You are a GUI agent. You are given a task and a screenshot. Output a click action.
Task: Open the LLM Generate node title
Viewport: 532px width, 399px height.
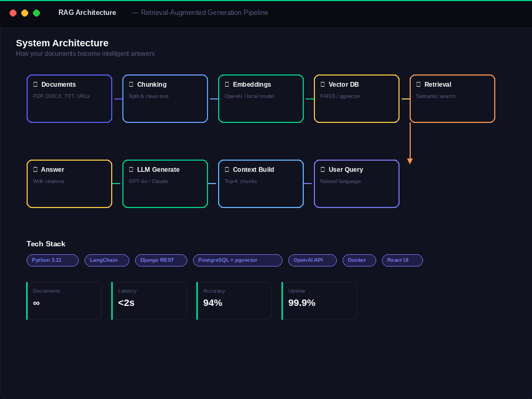click(158, 170)
